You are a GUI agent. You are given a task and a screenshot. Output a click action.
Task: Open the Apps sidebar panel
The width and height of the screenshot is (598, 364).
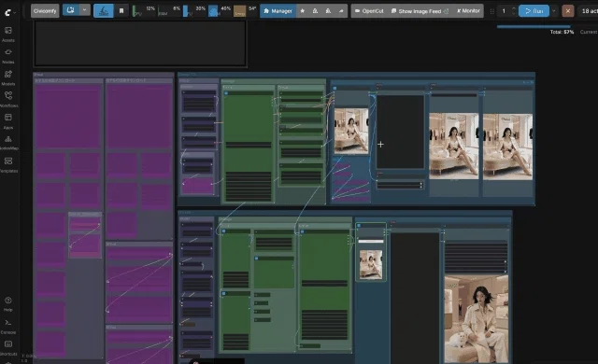point(8,121)
